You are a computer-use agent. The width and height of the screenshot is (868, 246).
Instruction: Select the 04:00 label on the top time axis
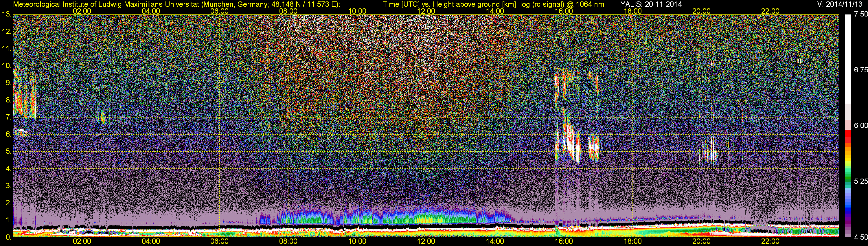(151, 11)
